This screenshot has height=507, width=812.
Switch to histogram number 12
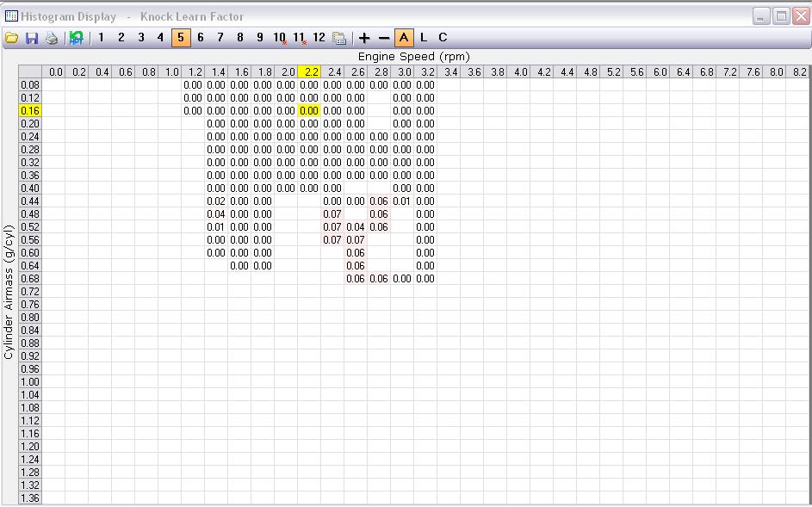tap(319, 37)
